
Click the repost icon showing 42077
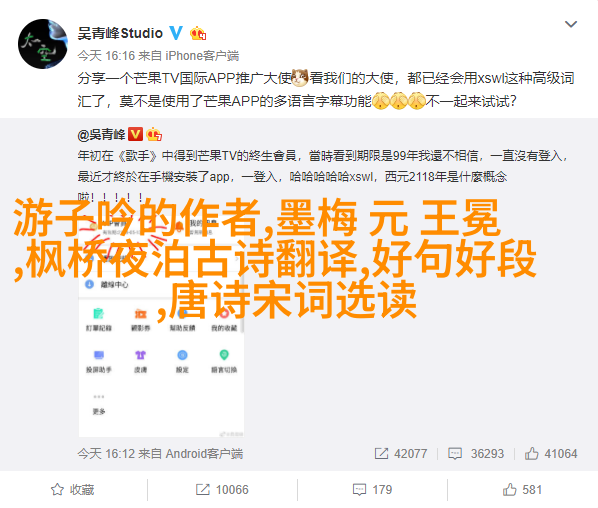tap(381, 453)
